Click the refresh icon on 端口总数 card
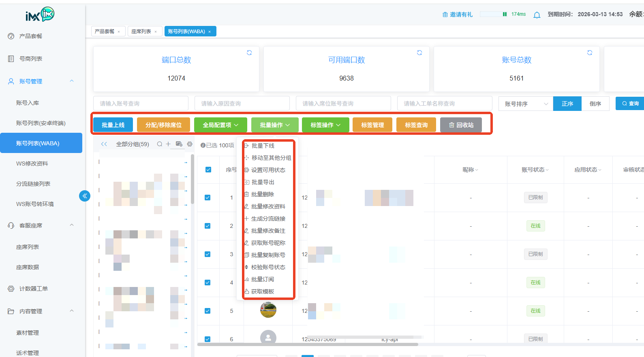Viewport: 644px width, 357px height. click(x=249, y=53)
